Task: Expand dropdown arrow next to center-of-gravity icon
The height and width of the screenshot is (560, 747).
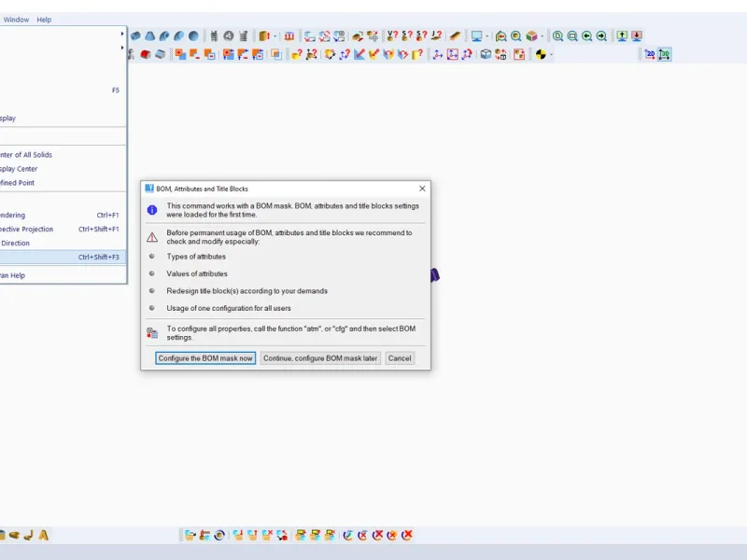Action: click(551, 55)
